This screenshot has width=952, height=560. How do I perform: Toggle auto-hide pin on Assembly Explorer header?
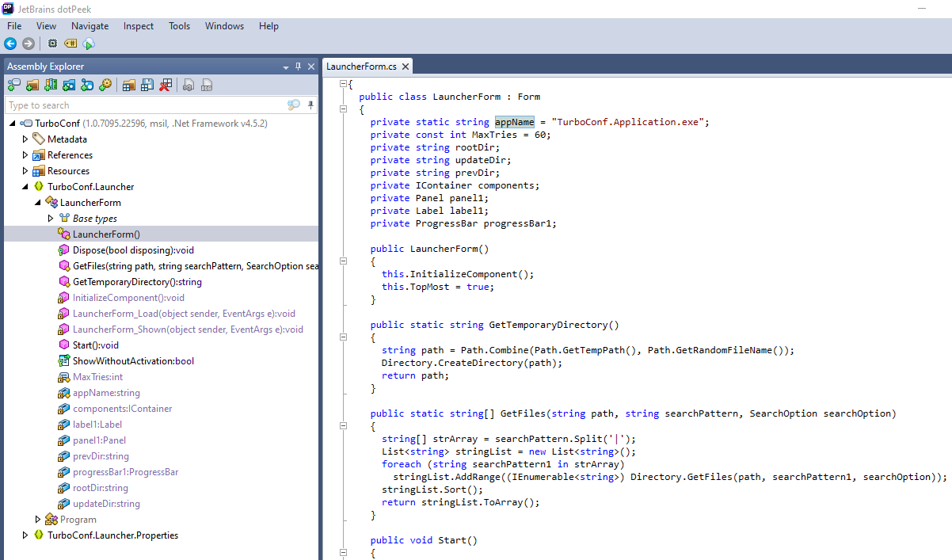(298, 67)
